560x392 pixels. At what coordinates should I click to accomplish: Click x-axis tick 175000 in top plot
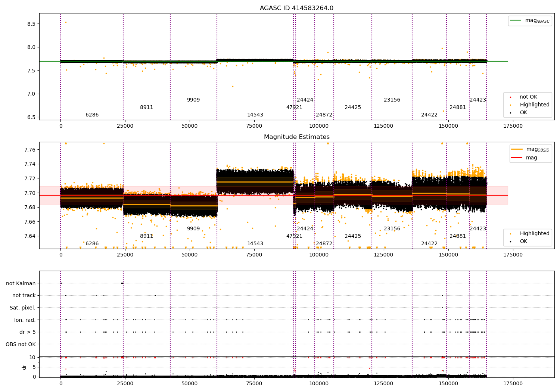pyautogui.click(x=513, y=126)
